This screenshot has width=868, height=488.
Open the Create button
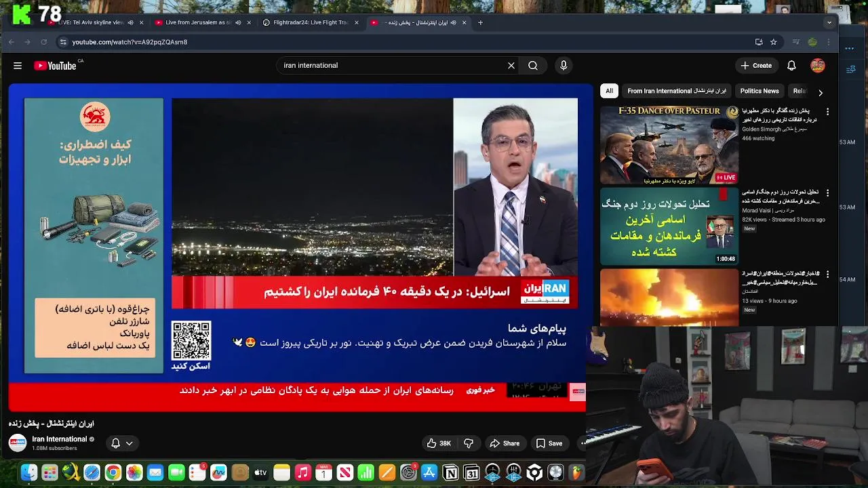[756, 66]
